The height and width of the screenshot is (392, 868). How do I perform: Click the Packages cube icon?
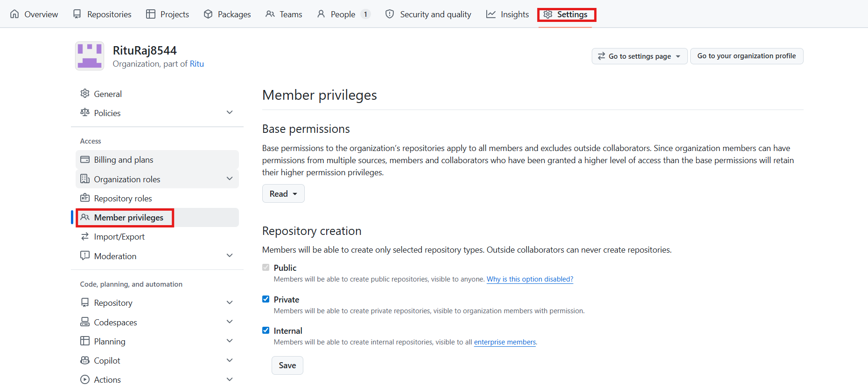(208, 14)
